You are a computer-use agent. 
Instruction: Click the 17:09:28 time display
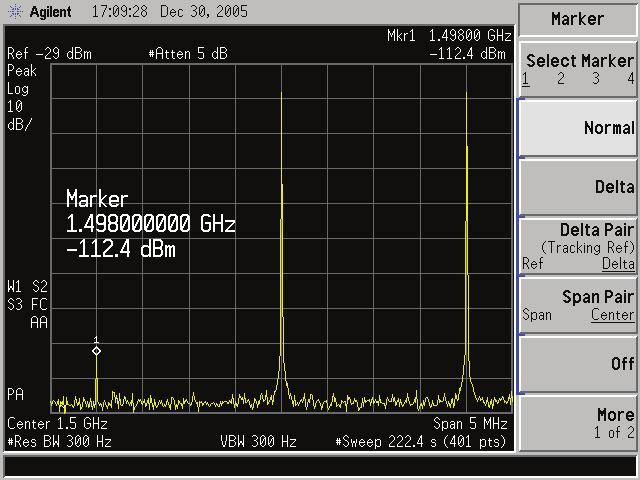pyautogui.click(x=120, y=11)
